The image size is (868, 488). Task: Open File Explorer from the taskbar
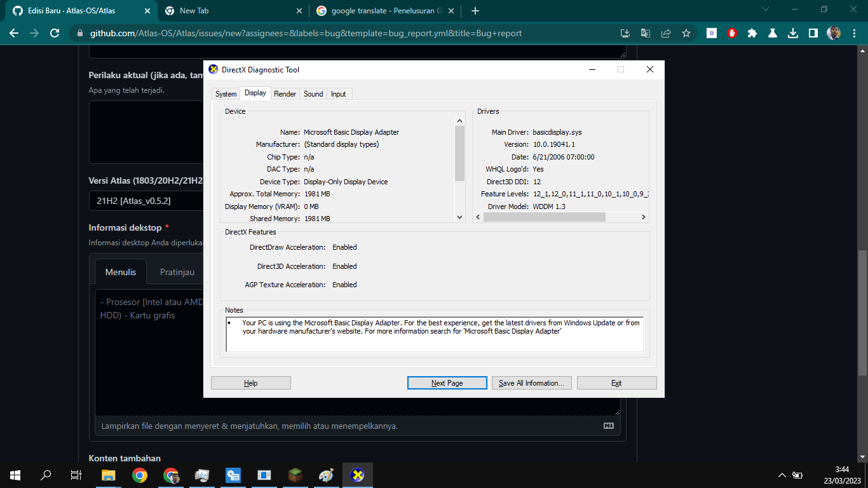(x=108, y=475)
